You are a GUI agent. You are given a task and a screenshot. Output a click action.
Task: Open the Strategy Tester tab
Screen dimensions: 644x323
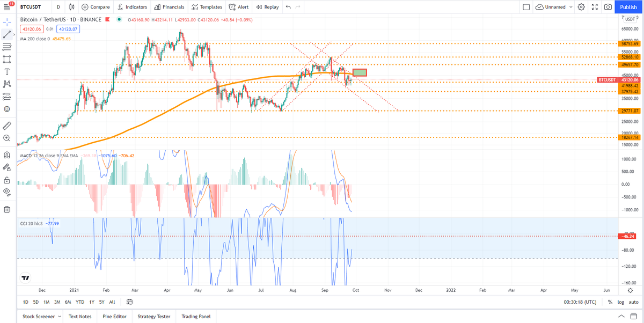155,317
